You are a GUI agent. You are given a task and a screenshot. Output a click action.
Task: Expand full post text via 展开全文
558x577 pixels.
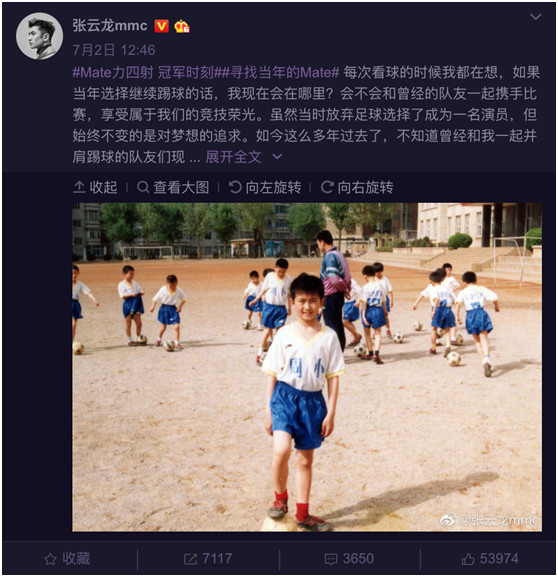pyautogui.click(x=233, y=157)
